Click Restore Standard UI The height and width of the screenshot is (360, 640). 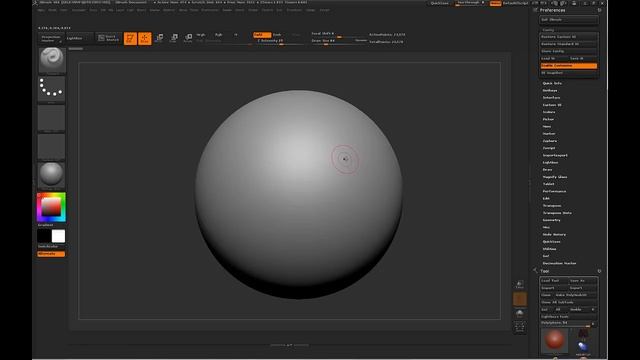pyautogui.click(x=569, y=44)
